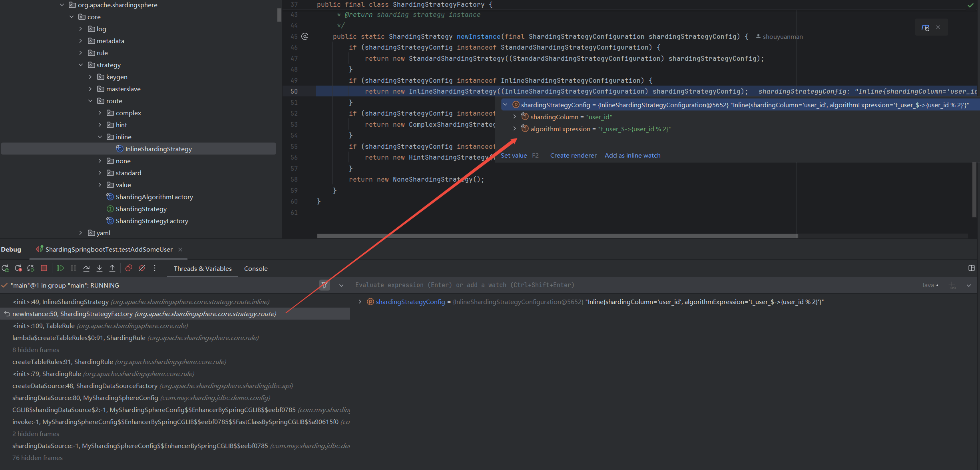This screenshot has width=980, height=470.
Task: Open debugger layout settings icon
Action: coord(972,268)
